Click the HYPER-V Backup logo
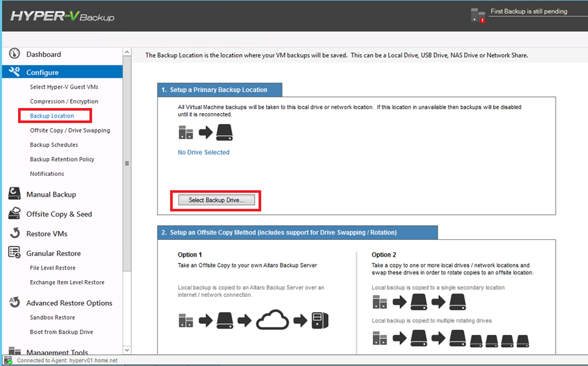The height and width of the screenshot is (366, 588). coord(62,16)
